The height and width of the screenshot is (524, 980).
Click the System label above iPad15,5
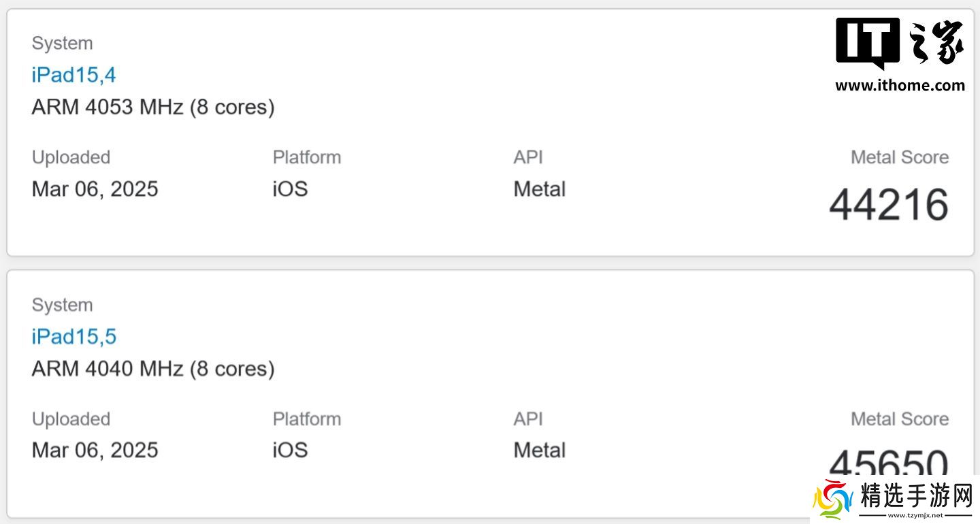[62, 305]
